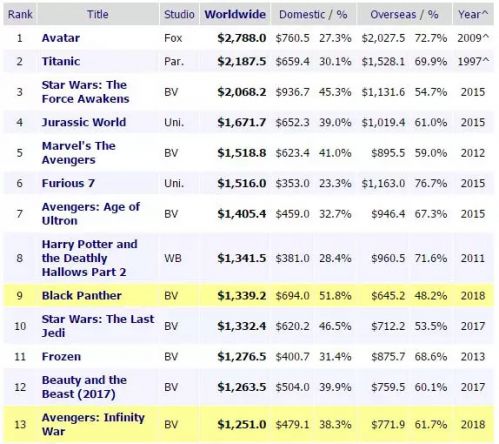Sort by Studio column header
This screenshot has width=499, height=444.
tap(179, 14)
